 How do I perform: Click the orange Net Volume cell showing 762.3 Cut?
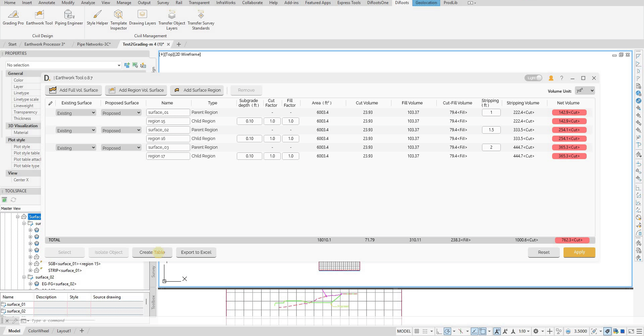click(x=572, y=240)
